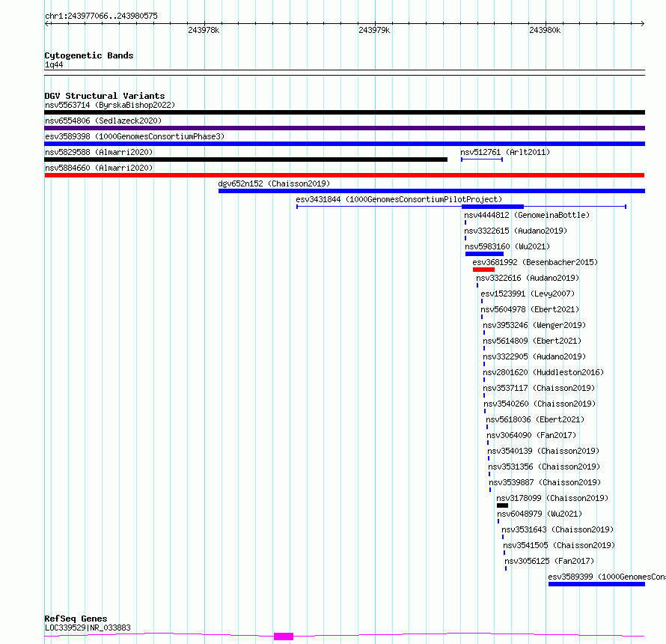Open nsv3539887 (Chaisson2019) label
This screenshot has width=666, height=644.
(x=545, y=482)
